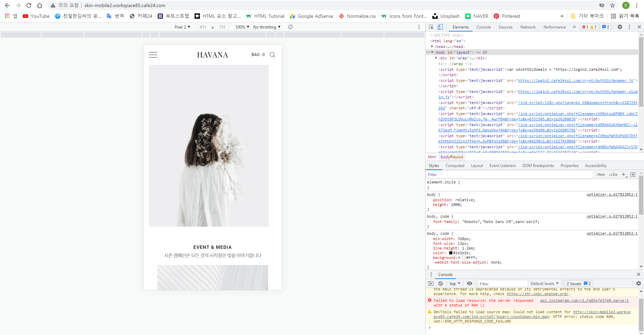Toggle the device toolbar icon in DevTools
This screenshot has width=644, height=335.
pos(440,27)
